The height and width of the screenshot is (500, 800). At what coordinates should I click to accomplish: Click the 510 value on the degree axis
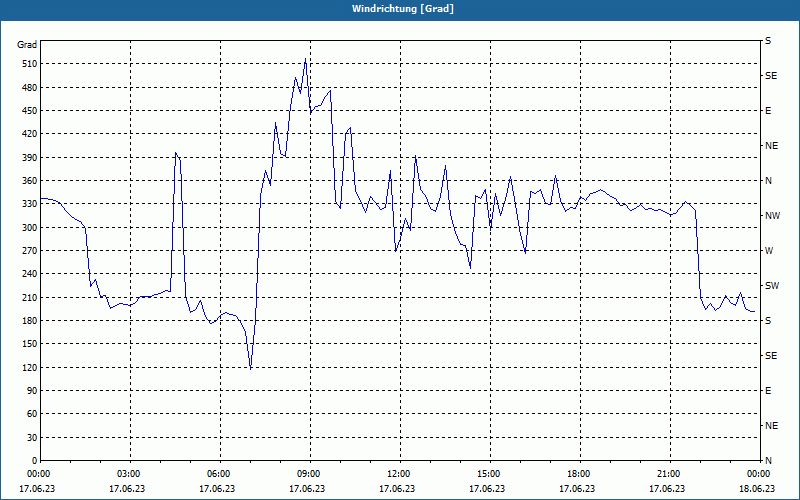pos(30,64)
